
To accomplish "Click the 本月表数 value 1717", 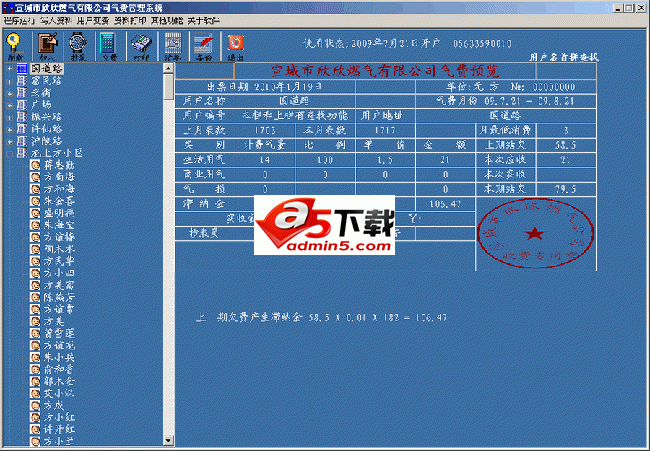I will [x=385, y=131].
